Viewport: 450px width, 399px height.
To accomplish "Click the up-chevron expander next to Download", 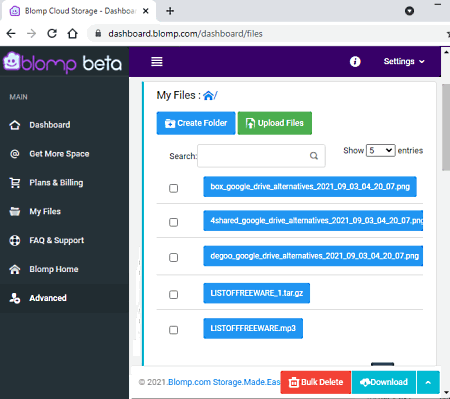I will (x=428, y=382).
